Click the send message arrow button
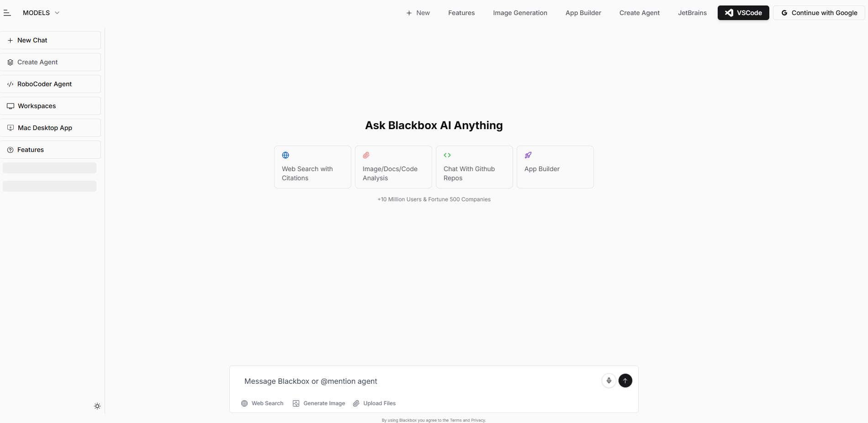The image size is (868, 423). [x=625, y=381]
